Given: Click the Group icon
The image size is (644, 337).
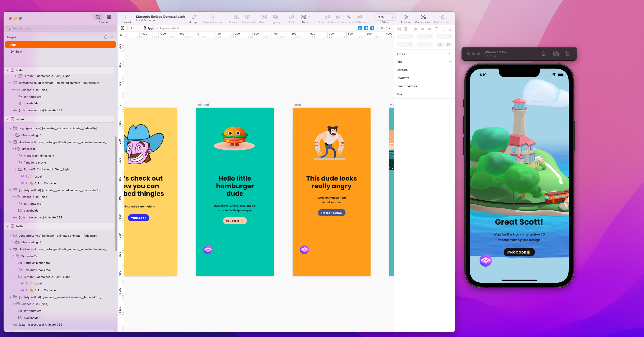Looking at the screenshot, I should (x=265, y=17).
